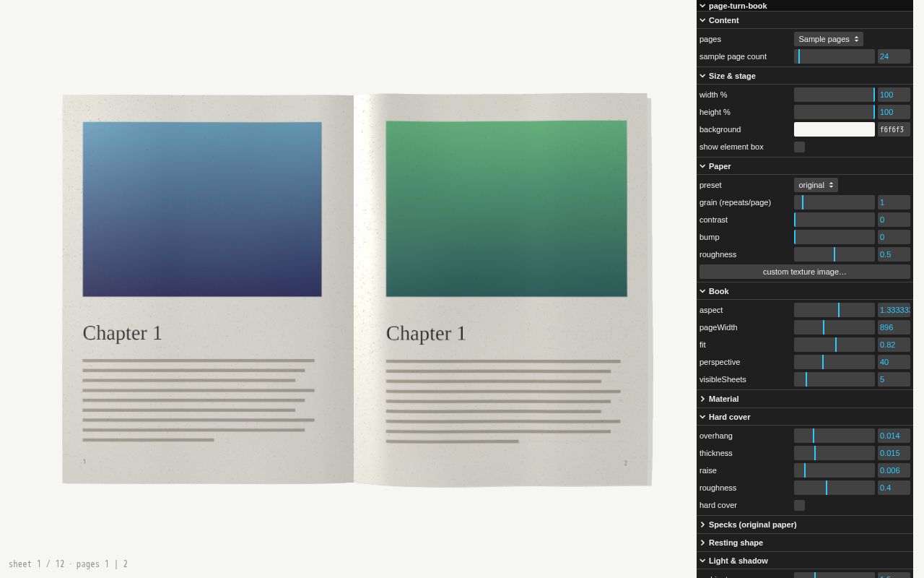Viewport: 924px width, 578px height.
Task: Click the sample page count value 24
Action: 894,56
